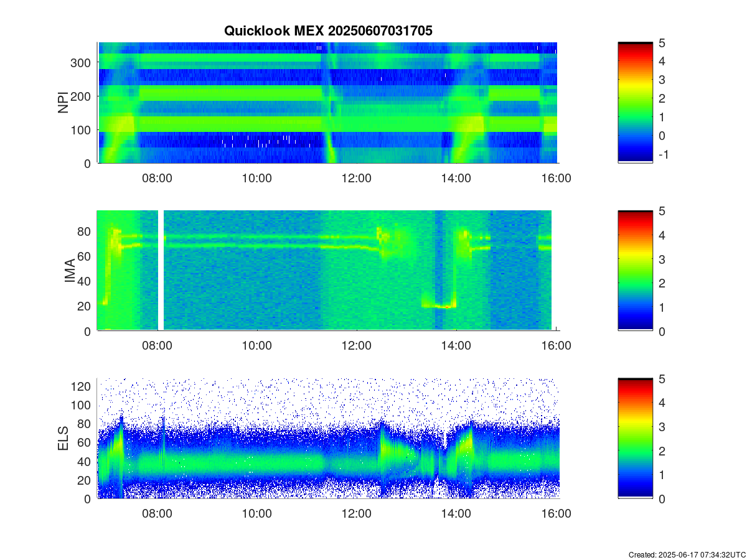Image resolution: width=747 pixels, height=560 pixels.
Task: Click the 14:00 tick below ELS plot
Action: click(456, 513)
